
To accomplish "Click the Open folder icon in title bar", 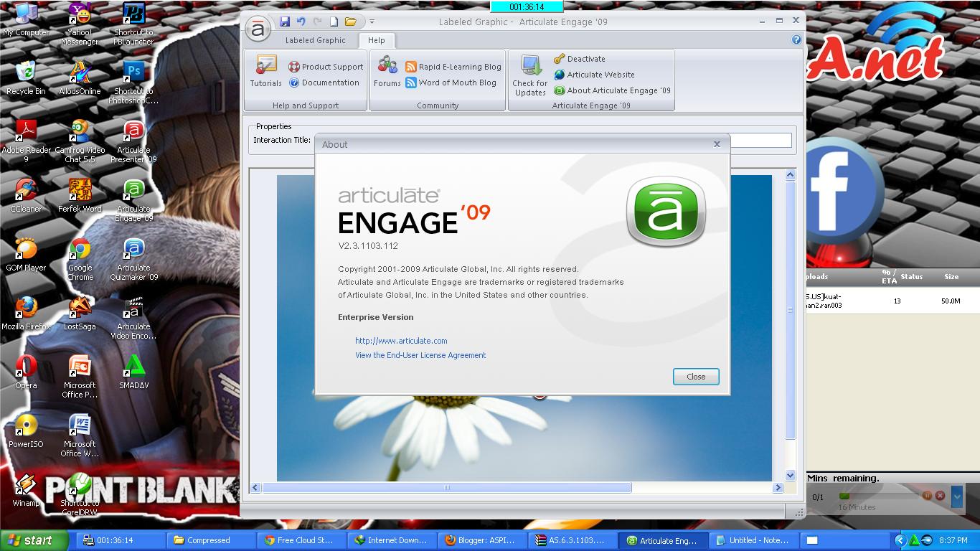I will (x=350, y=22).
